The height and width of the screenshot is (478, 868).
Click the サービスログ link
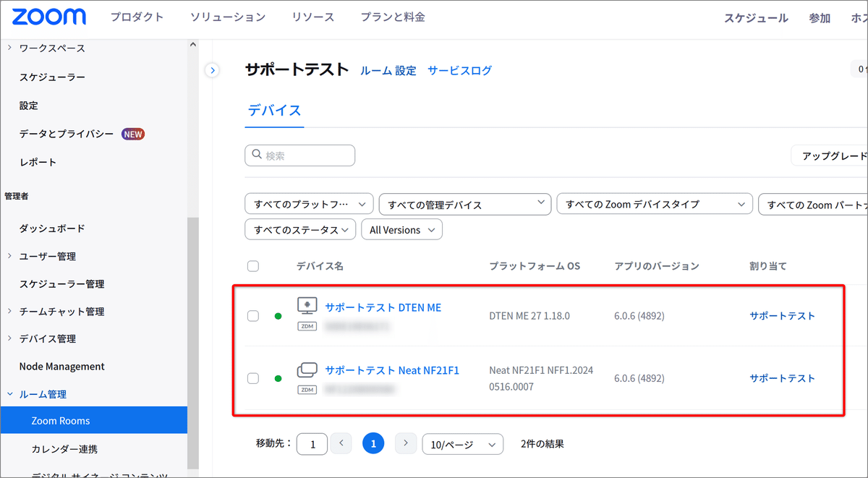pos(459,70)
